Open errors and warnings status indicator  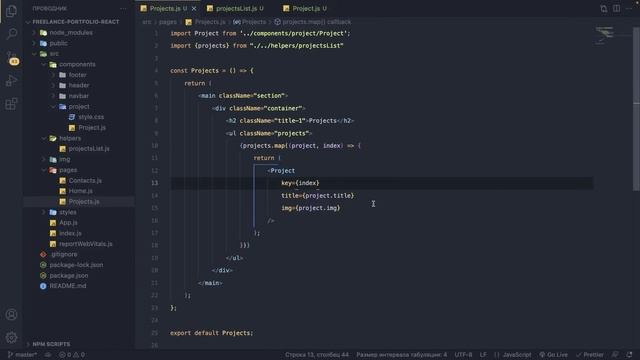pyautogui.click(x=72, y=355)
